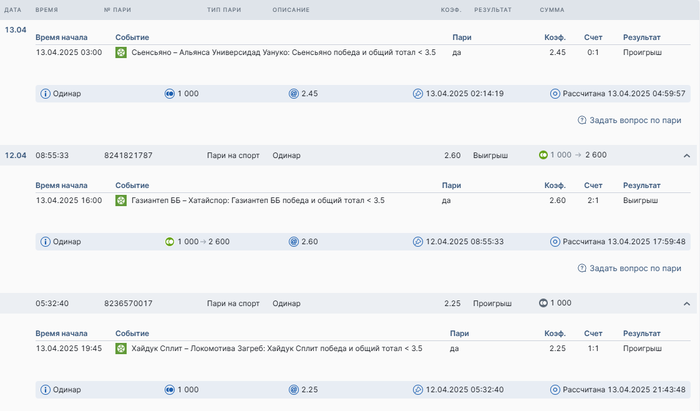Click the football icon beside Хайдук Сплит event

click(x=121, y=348)
